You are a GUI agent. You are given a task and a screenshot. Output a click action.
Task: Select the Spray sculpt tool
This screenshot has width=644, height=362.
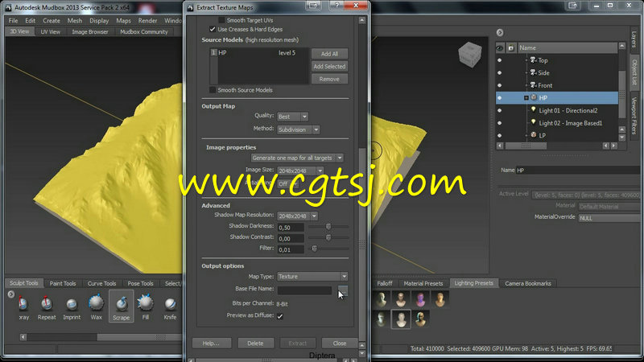(x=23, y=306)
